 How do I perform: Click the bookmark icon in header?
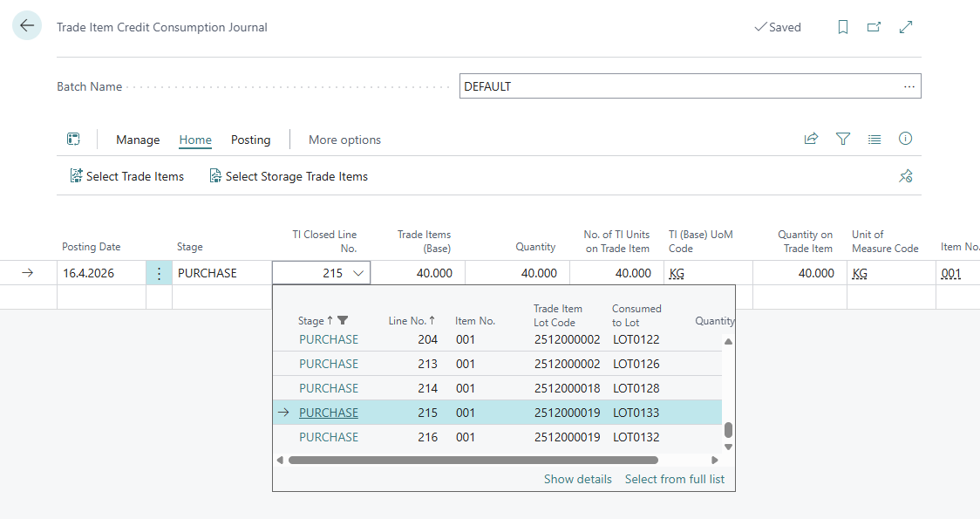[x=842, y=27]
